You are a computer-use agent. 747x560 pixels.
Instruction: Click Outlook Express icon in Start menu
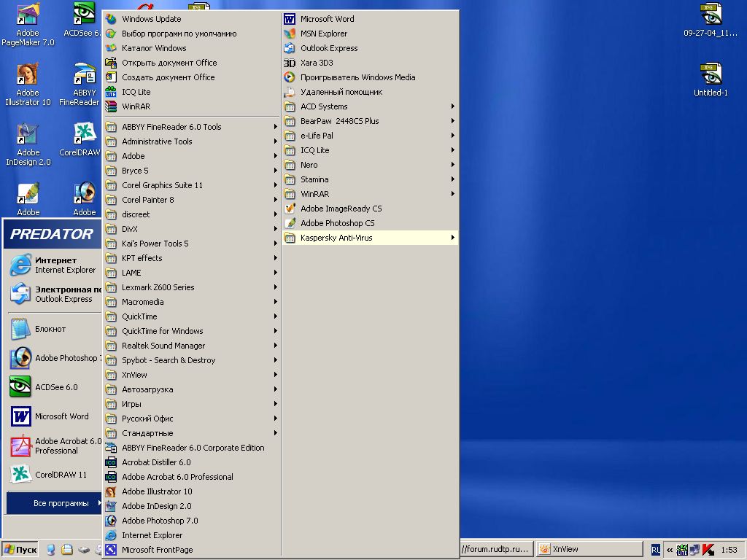pos(20,294)
